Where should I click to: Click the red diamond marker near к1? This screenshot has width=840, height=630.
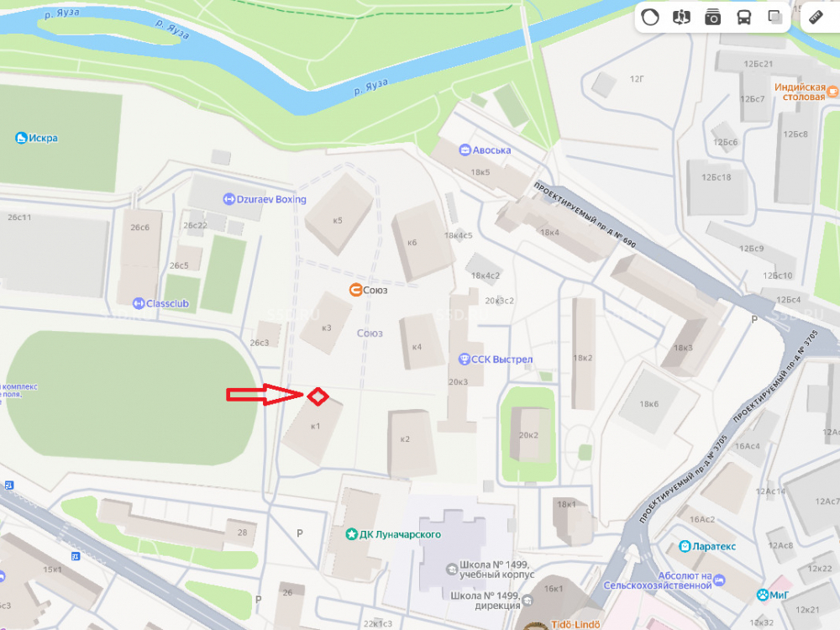pos(318,396)
